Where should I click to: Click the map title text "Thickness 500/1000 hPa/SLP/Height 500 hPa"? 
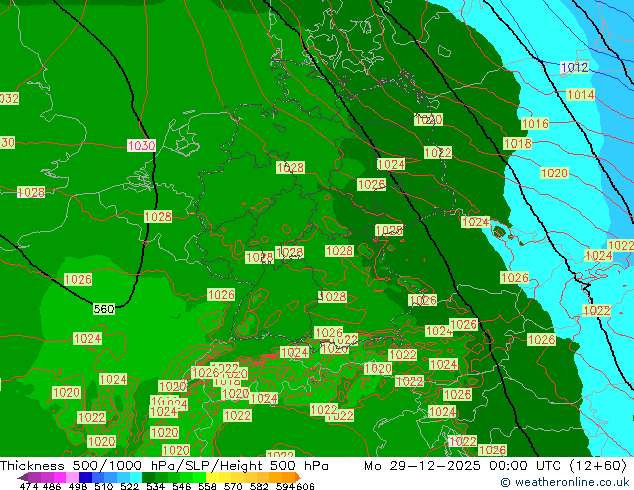[x=164, y=466]
